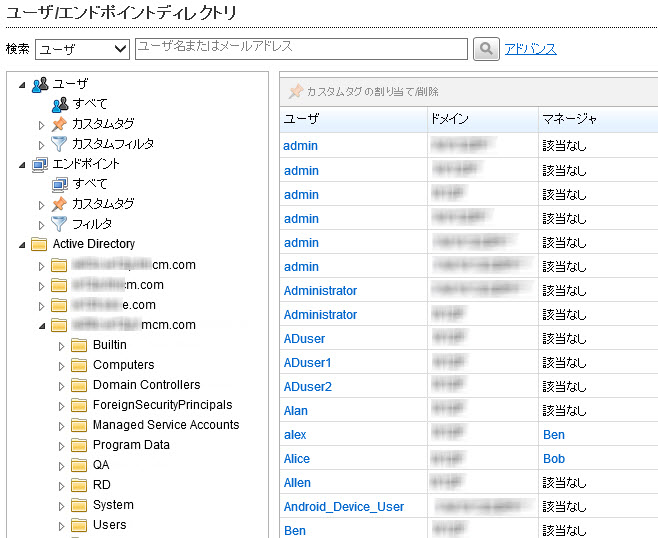Click the magnifier search button
Image resolution: width=658 pixels, height=538 pixels.
tap(486, 49)
